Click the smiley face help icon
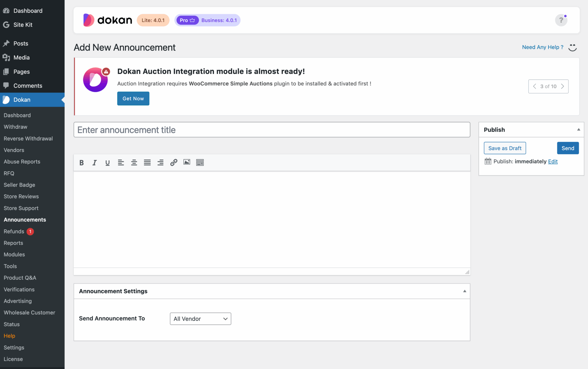 572,47
